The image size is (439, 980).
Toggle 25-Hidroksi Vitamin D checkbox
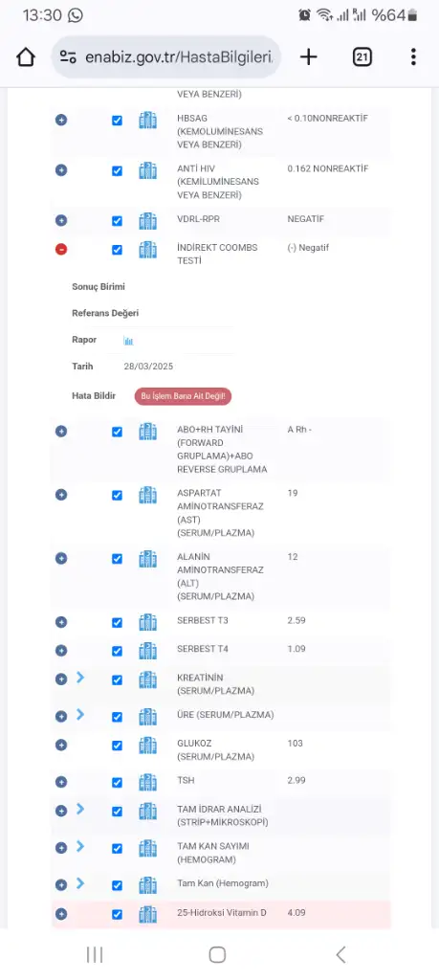[117, 914]
